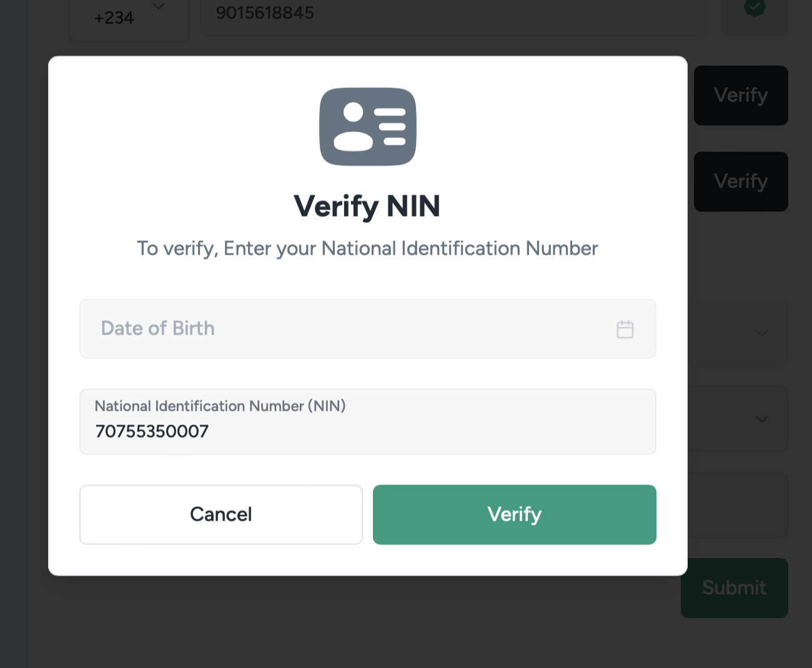Click the +234 country code text
The image size is (812, 668).
[114, 18]
